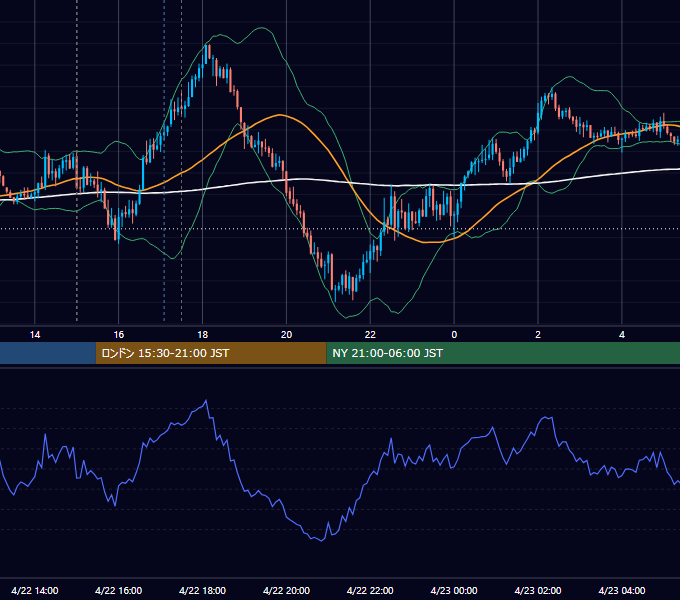Click the 4/22 20:00 date label
Viewport: 680px width, 600px height.
click(286, 590)
